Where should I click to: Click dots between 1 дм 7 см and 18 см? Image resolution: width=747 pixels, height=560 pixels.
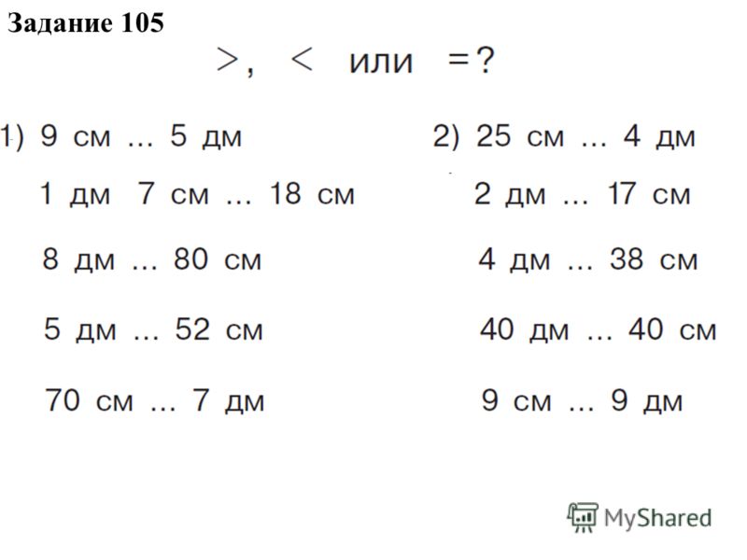(x=239, y=202)
